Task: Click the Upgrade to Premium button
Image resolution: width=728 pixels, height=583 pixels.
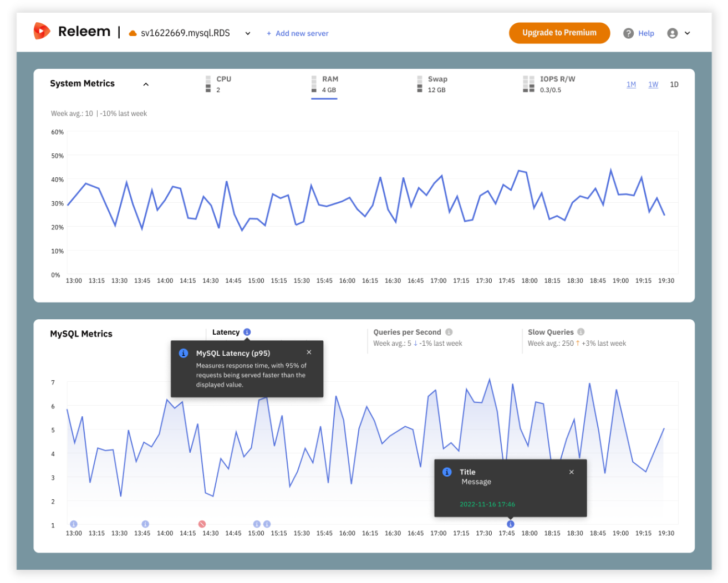Action: pos(559,33)
